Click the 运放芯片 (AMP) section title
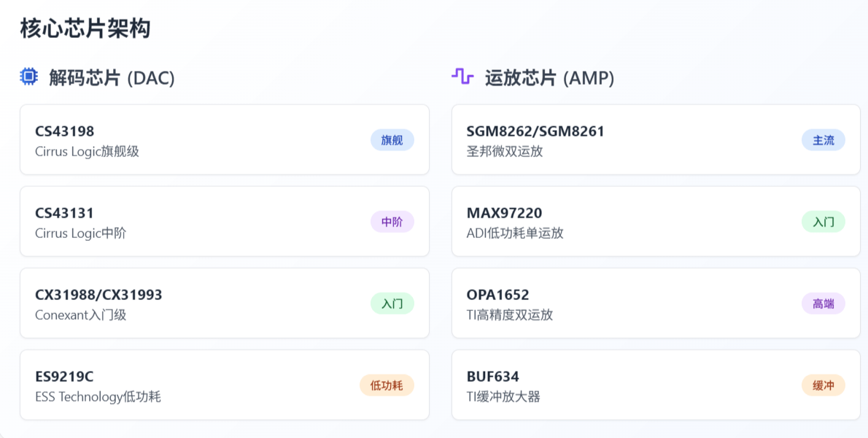The width and height of the screenshot is (868, 438). 550,78
